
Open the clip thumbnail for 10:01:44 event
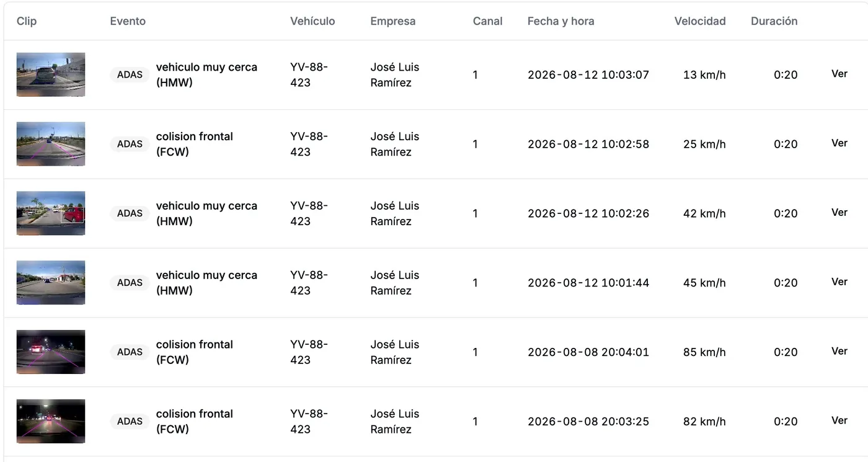(51, 283)
